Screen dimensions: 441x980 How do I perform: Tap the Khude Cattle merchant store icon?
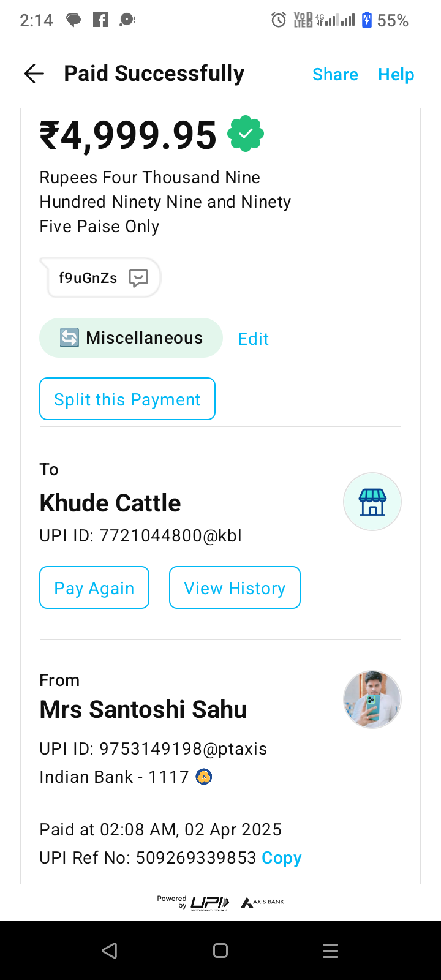(x=372, y=502)
